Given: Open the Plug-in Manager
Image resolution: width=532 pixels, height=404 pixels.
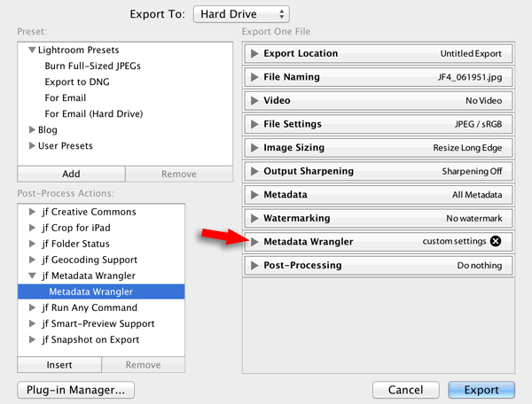Looking at the screenshot, I should (x=75, y=390).
